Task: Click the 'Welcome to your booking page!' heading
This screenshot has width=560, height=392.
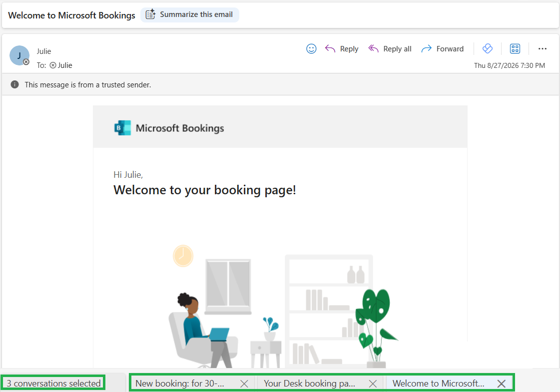Action: pyautogui.click(x=205, y=190)
